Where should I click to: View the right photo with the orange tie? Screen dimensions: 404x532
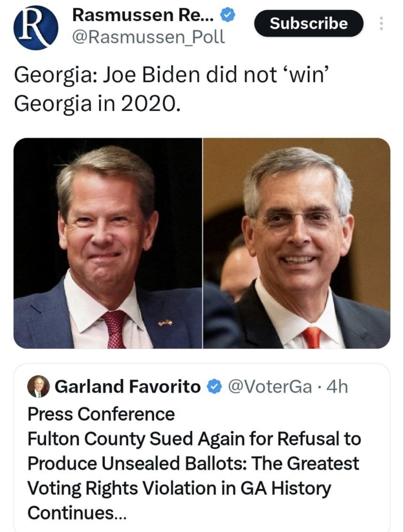pyautogui.click(x=297, y=243)
